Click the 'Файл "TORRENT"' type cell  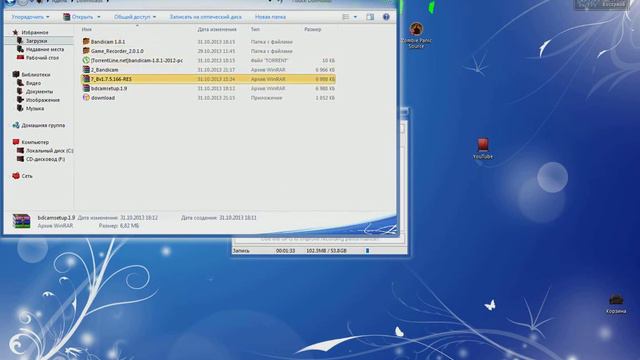(x=269, y=60)
